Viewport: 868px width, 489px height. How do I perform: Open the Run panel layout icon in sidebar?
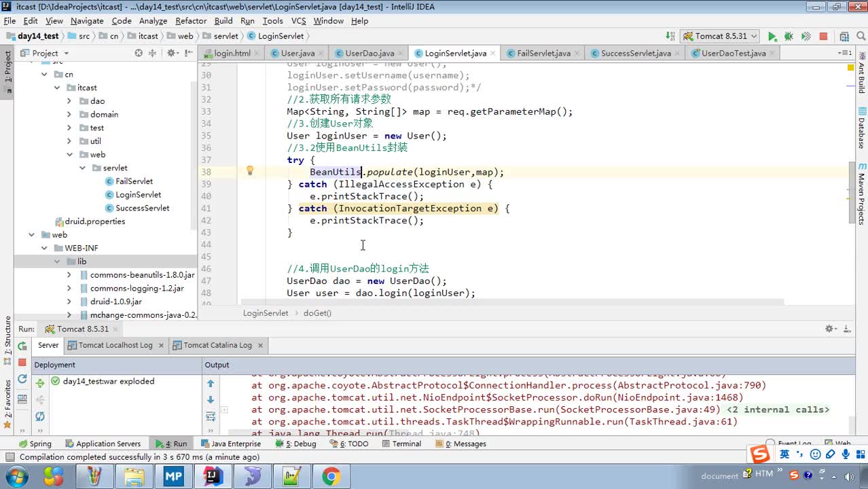click(x=22, y=400)
